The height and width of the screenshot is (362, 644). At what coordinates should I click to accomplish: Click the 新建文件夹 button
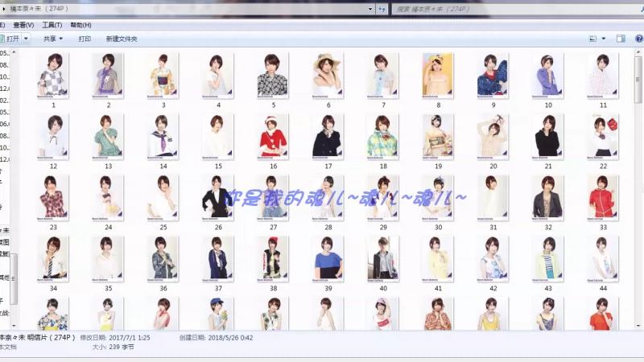pos(122,38)
